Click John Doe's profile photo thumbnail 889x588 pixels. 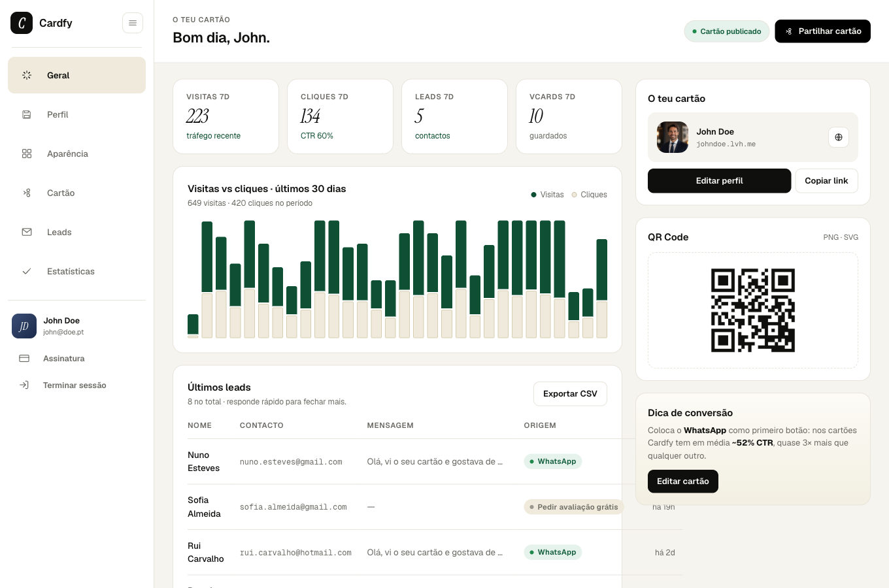pos(673,137)
